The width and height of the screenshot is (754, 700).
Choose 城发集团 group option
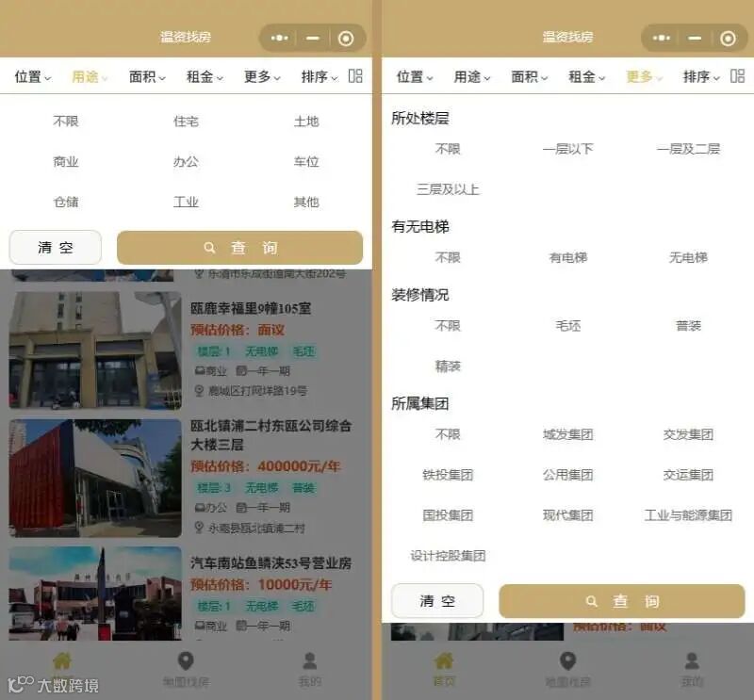coord(568,434)
